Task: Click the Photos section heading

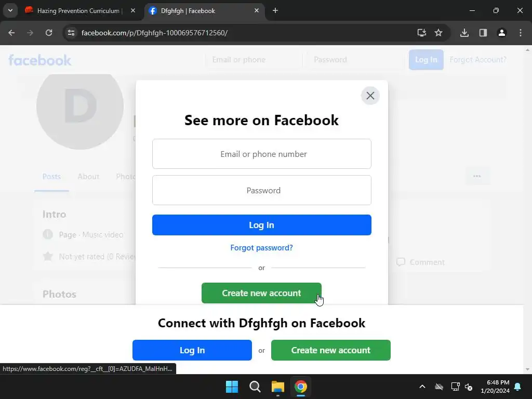Action: point(59,294)
